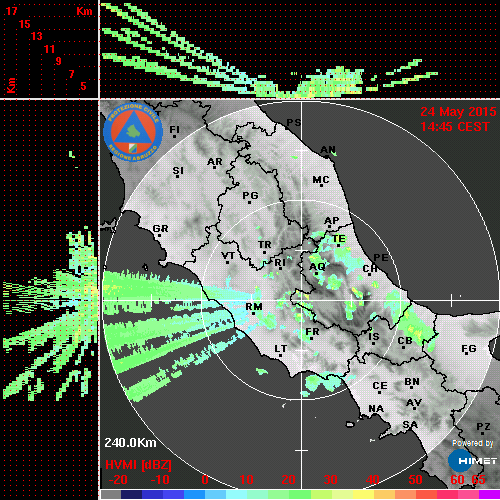This screenshot has height=500, width=500.
Task: Click the FG label on the map
Action: tap(469, 349)
